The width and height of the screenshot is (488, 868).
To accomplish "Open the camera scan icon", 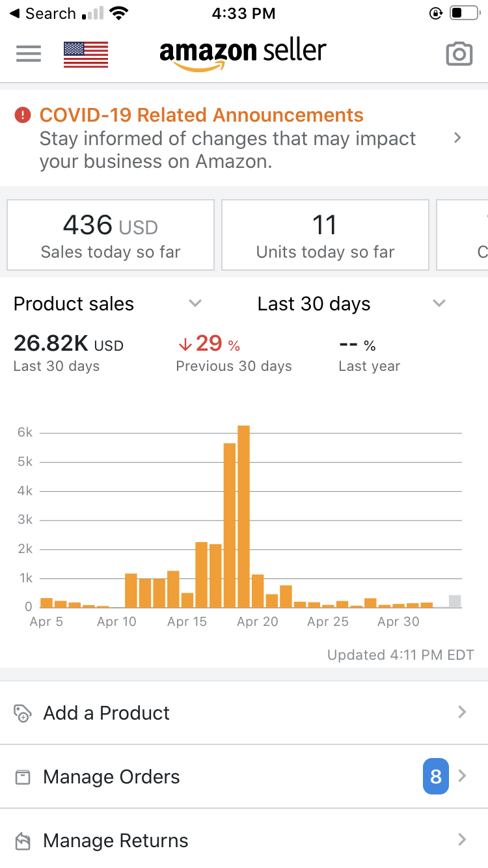I will [459, 55].
